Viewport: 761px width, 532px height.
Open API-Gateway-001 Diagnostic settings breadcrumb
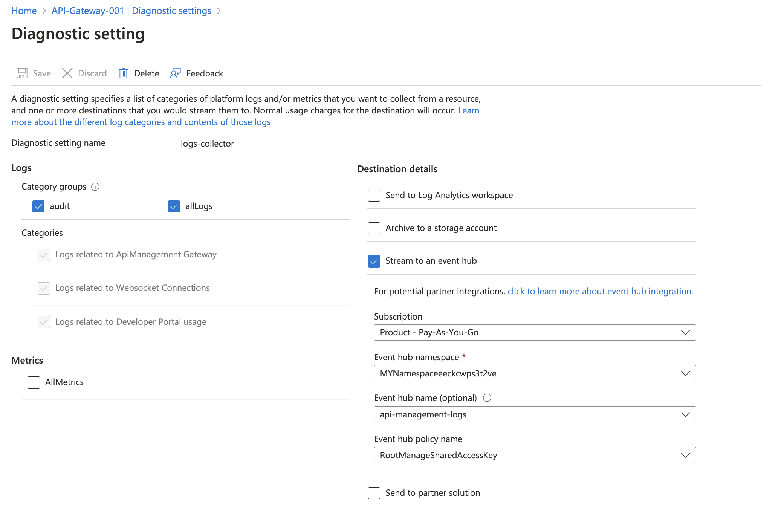coord(131,11)
